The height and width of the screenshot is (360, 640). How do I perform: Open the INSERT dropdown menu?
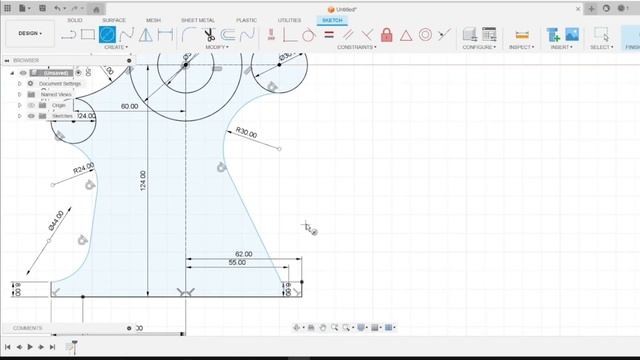coord(562,47)
